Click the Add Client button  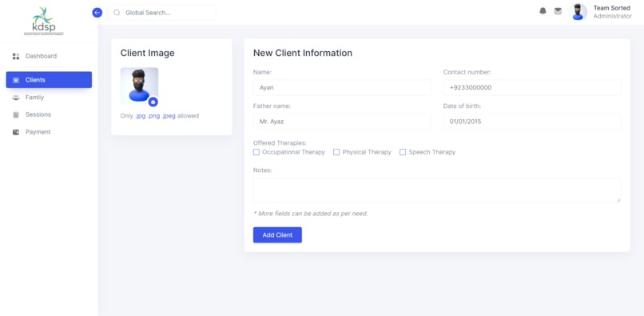click(277, 235)
